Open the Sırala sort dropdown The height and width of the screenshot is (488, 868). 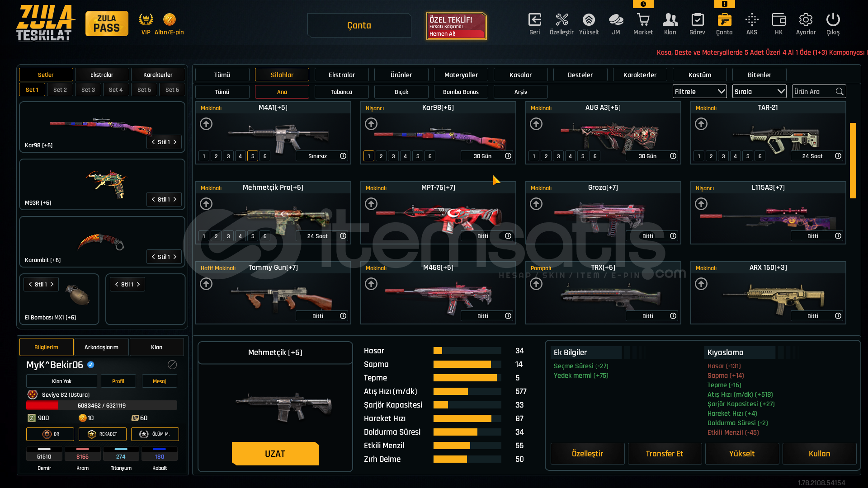(x=759, y=92)
